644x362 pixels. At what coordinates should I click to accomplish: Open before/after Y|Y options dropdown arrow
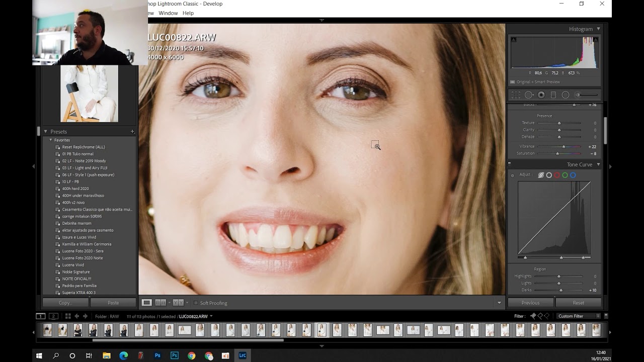(x=186, y=303)
